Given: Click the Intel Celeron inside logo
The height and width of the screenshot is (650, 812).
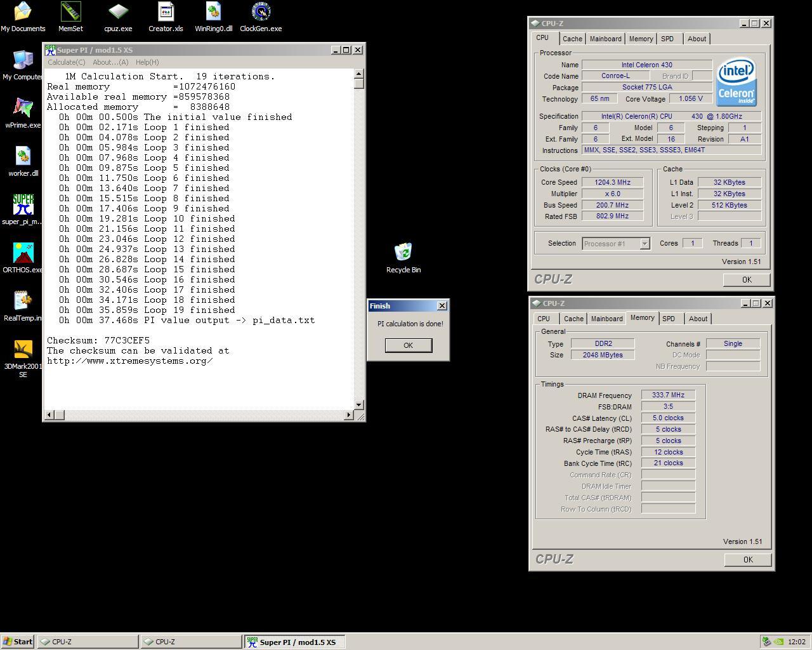Looking at the screenshot, I should tap(737, 82).
